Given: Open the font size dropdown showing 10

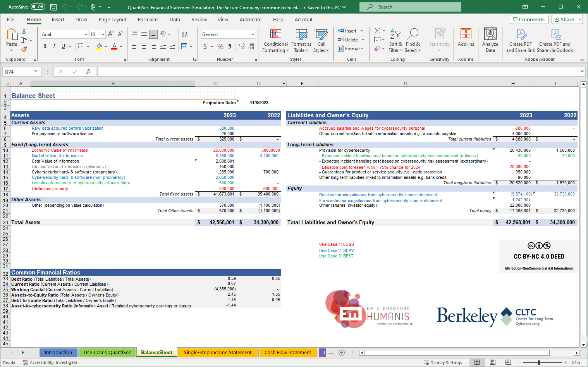Looking at the screenshot, I should (103, 34).
